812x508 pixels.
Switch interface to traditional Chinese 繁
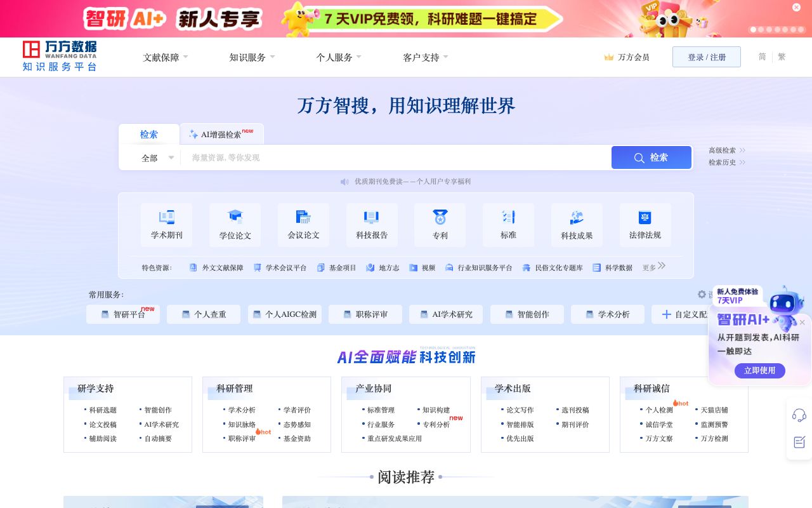click(782, 57)
